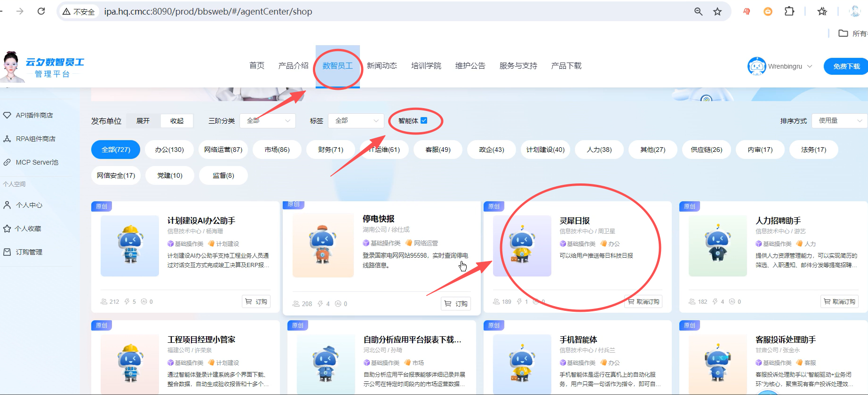Uncheck the 智能体 checkbox

424,120
